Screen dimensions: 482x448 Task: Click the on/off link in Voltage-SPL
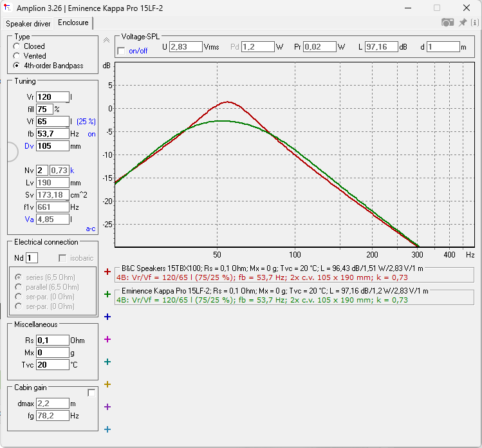click(x=138, y=51)
